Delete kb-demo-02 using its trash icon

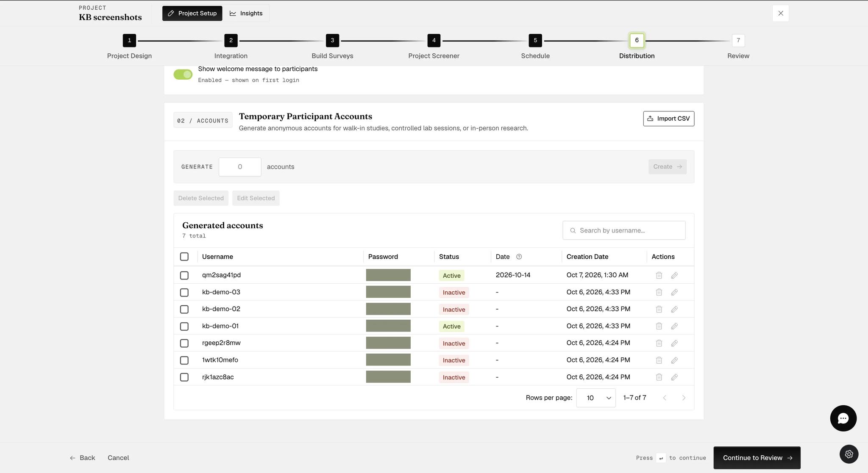click(659, 309)
